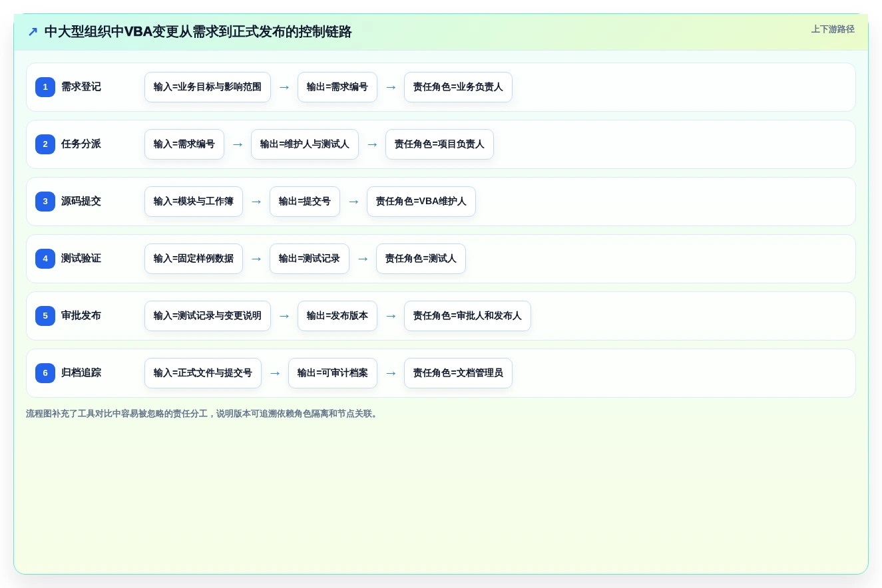
Task: Select the 归档追踪 step label
Action: click(81, 373)
